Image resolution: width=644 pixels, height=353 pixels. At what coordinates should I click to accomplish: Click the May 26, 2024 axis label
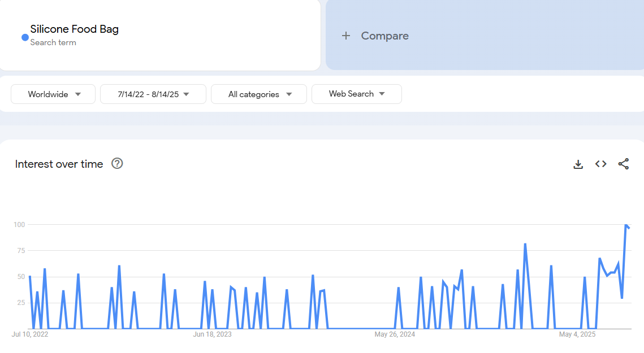[x=395, y=334]
